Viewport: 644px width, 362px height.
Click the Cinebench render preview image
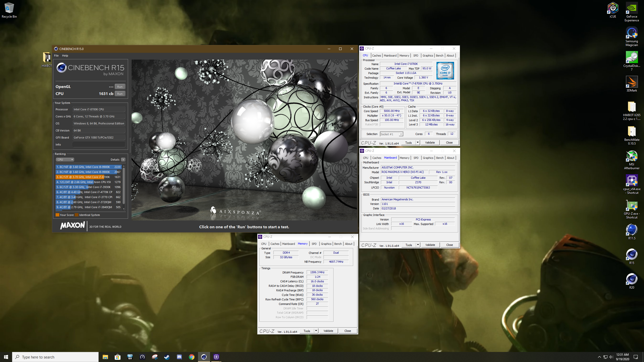point(244,140)
